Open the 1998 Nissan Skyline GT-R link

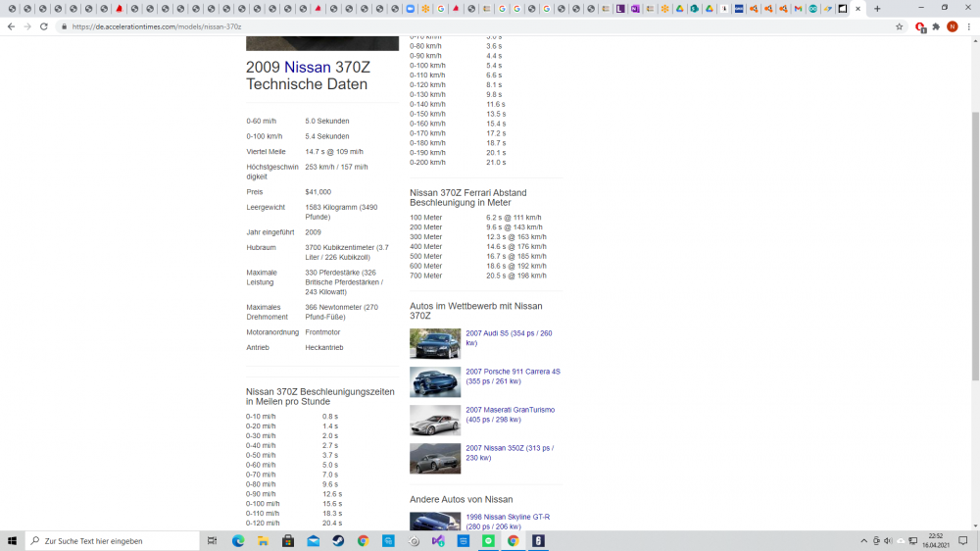(x=508, y=522)
